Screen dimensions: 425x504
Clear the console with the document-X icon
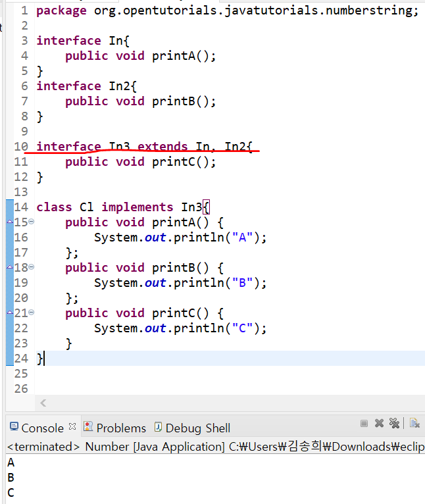coord(414,423)
